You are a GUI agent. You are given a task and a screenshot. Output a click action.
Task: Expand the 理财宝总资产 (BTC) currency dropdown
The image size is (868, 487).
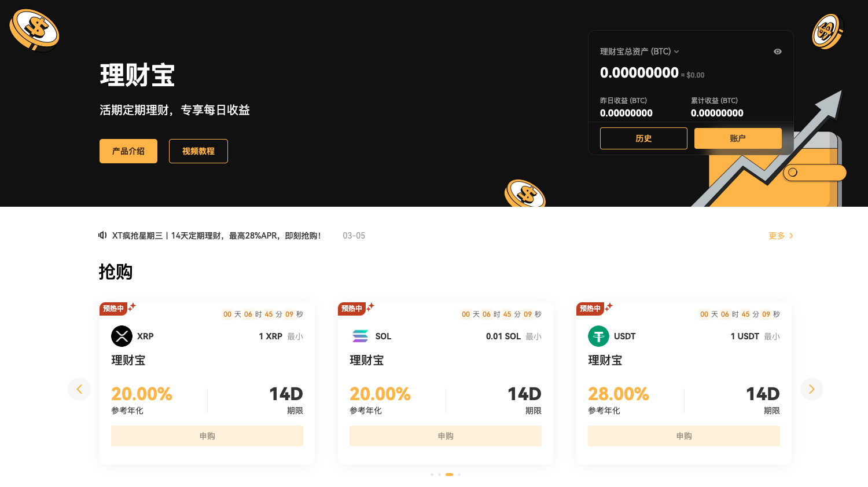(676, 52)
